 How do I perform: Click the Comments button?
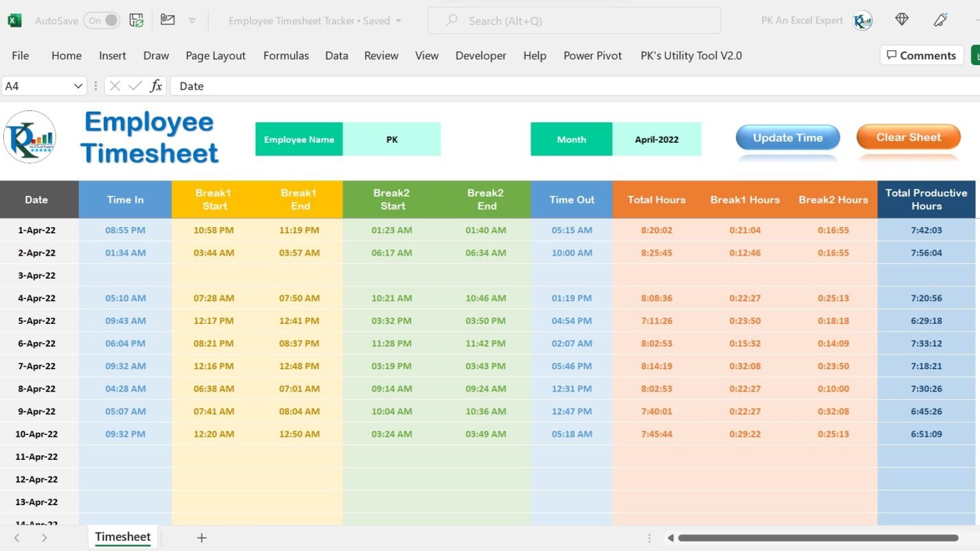(x=921, y=55)
